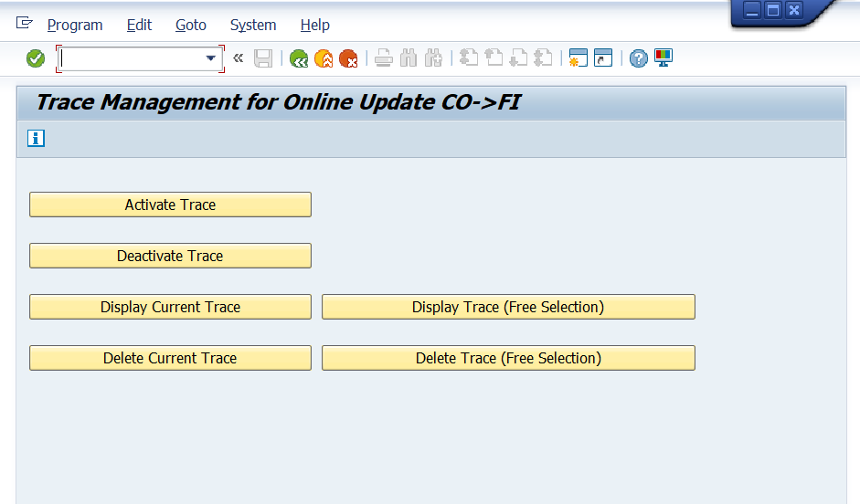This screenshot has width=860, height=504.
Task: Close the SAP window
Action: click(x=794, y=10)
